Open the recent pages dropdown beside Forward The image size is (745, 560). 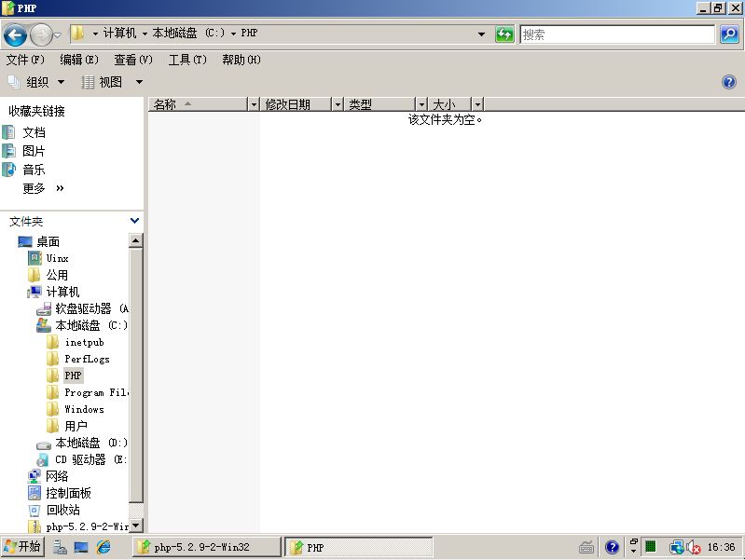(x=58, y=34)
